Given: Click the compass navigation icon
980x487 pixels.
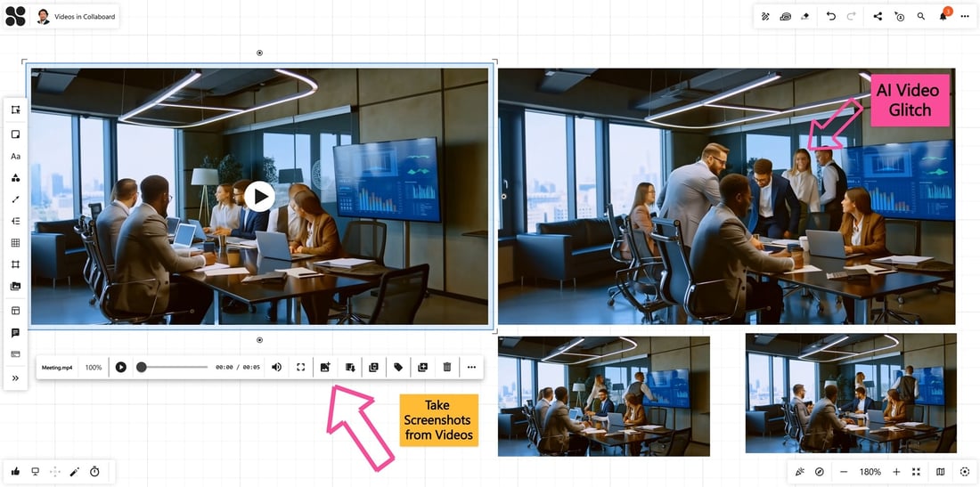Looking at the screenshot, I should point(820,472).
